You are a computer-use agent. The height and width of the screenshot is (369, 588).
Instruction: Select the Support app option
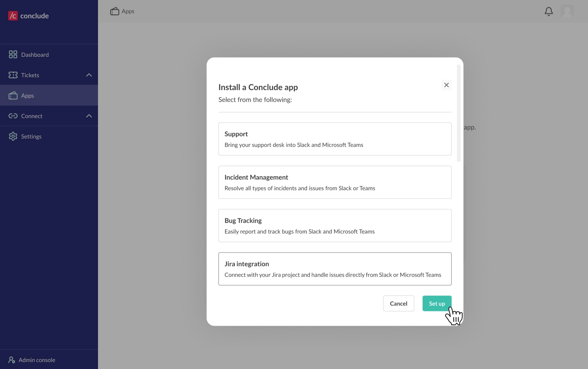[335, 139]
